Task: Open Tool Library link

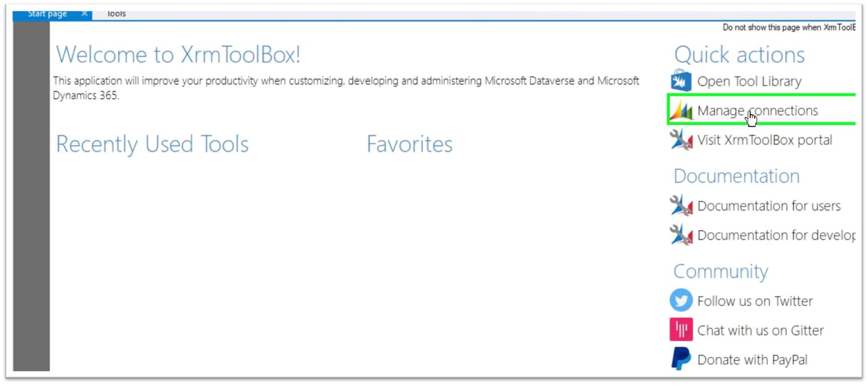Action: pyautogui.click(x=749, y=81)
